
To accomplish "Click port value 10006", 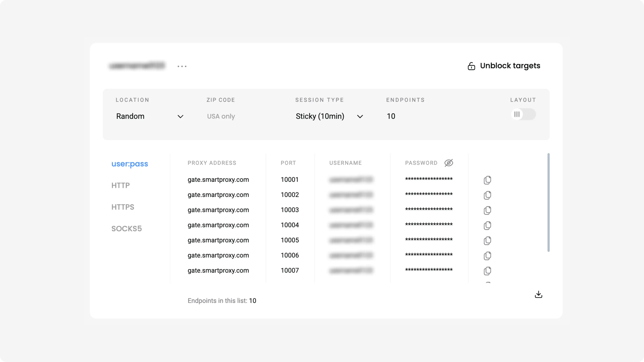I will (290, 255).
